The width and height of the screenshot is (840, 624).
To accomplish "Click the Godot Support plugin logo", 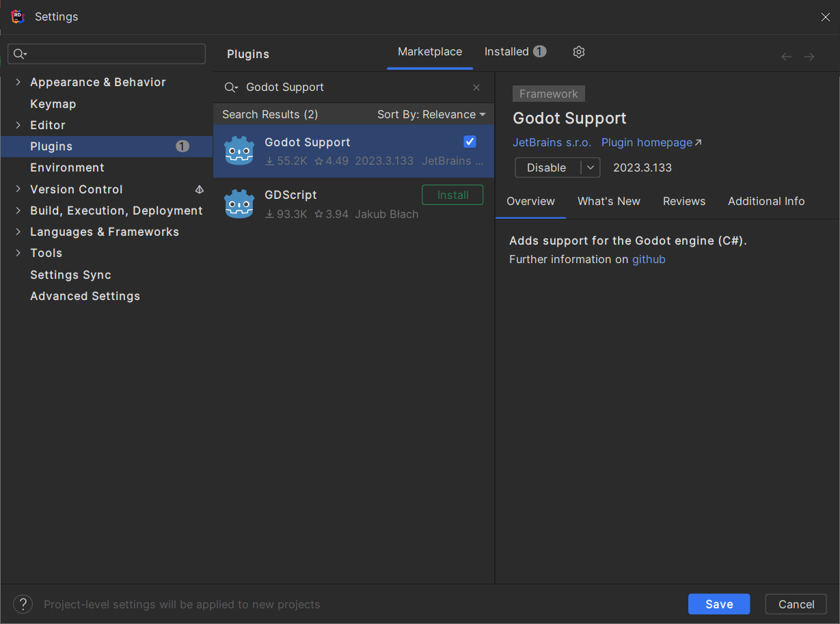I will click(239, 150).
